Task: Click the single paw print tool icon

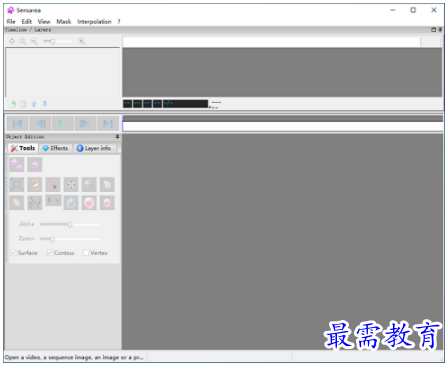Action: (x=35, y=164)
